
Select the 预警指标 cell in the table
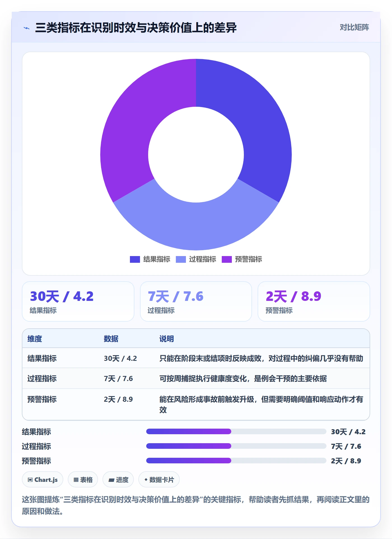click(x=42, y=399)
